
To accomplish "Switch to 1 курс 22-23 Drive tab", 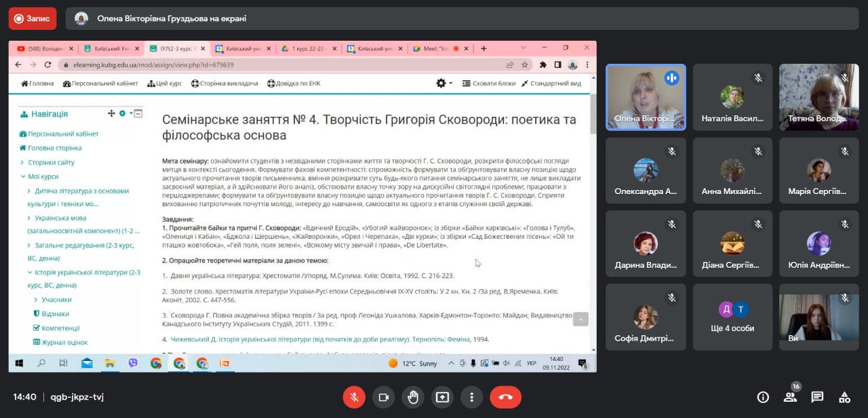I will 309,48.
